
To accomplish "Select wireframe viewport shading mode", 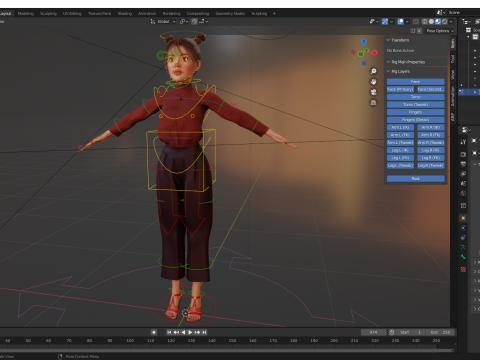I will click(425, 22).
